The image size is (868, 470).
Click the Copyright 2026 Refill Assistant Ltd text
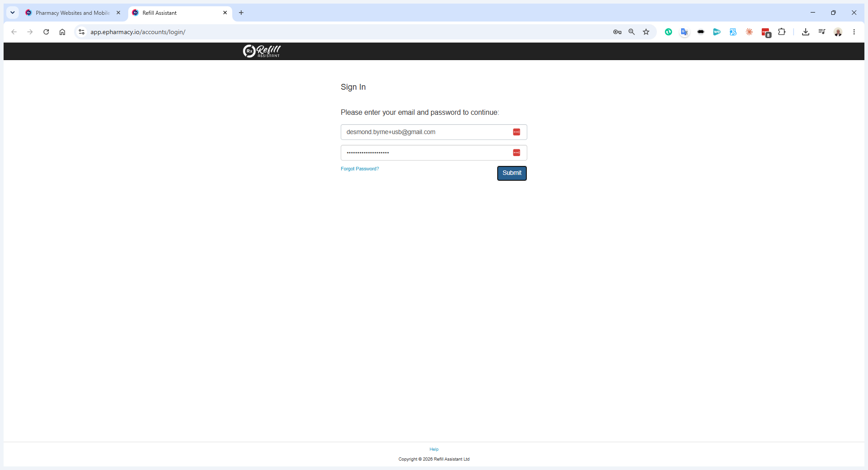[434, 459]
